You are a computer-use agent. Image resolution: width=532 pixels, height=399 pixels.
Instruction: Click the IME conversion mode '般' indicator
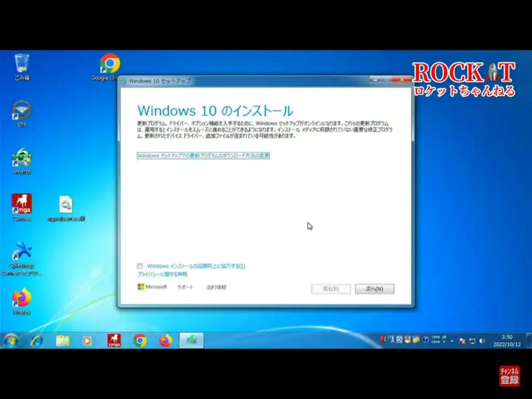click(x=400, y=340)
